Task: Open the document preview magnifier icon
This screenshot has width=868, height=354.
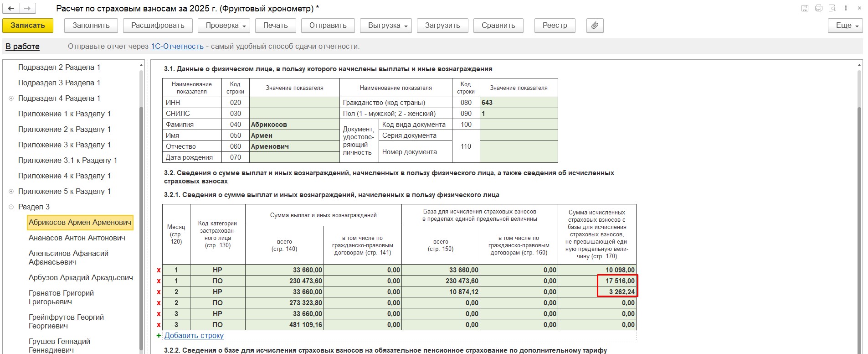Action: point(832,8)
